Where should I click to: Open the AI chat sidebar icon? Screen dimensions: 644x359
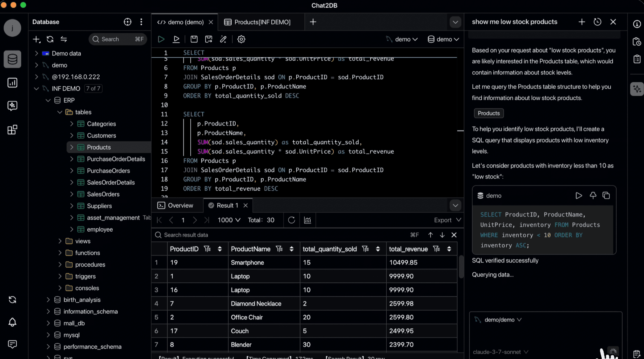(x=12, y=106)
